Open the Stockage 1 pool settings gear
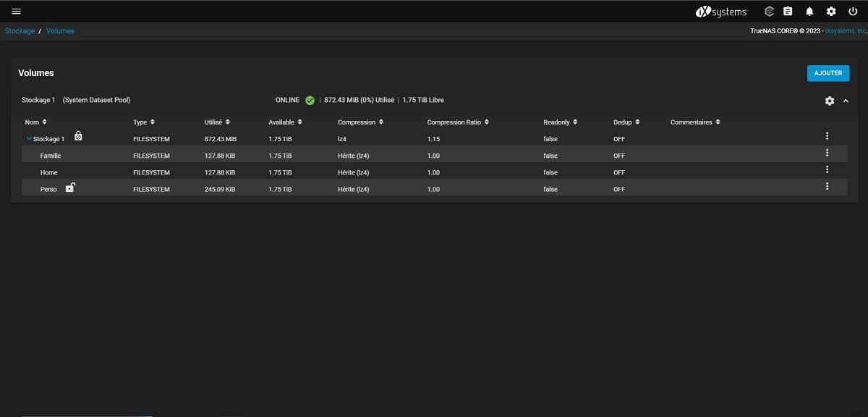This screenshot has width=868, height=417. pyautogui.click(x=829, y=101)
